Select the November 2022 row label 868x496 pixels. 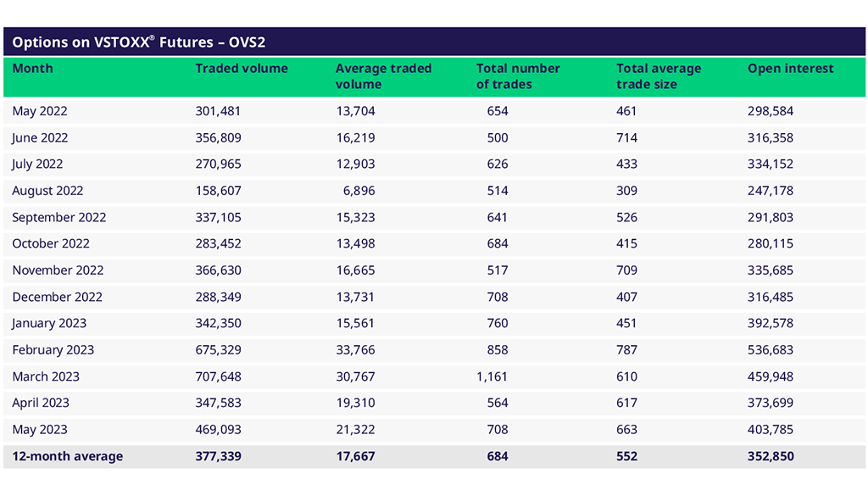coord(58,270)
